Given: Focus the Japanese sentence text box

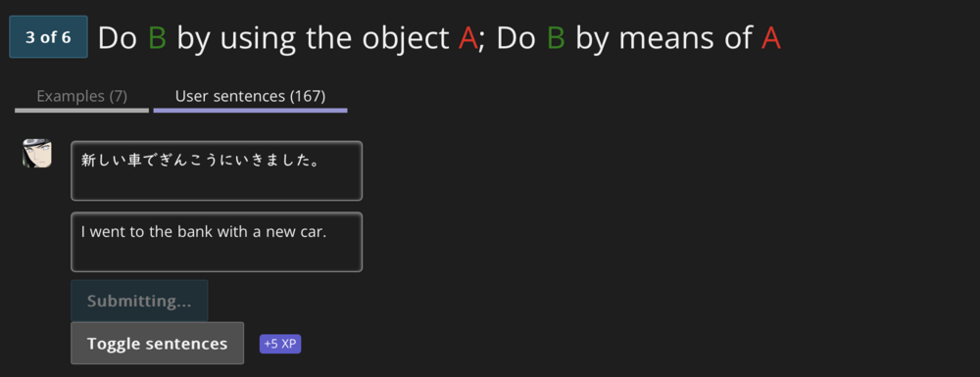Looking at the screenshot, I should pyautogui.click(x=217, y=170).
